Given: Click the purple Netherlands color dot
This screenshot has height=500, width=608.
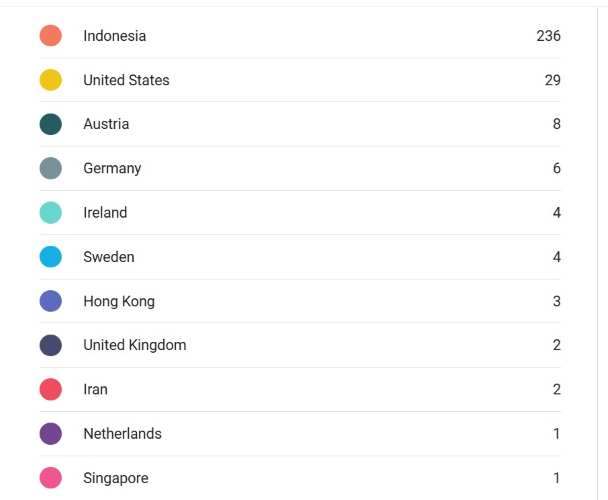Looking at the screenshot, I should coord(50,434).
